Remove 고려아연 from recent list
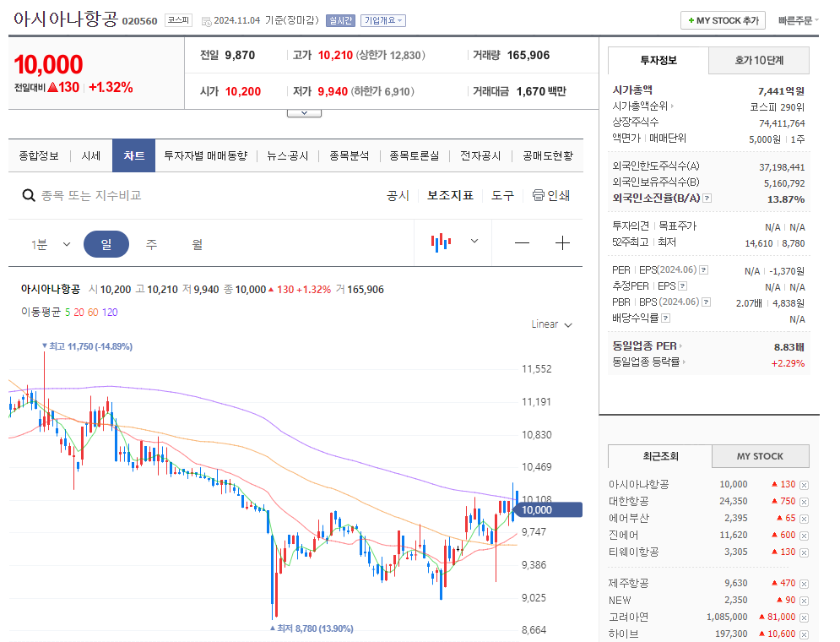The image size is (840, 642). coord(804,618)
